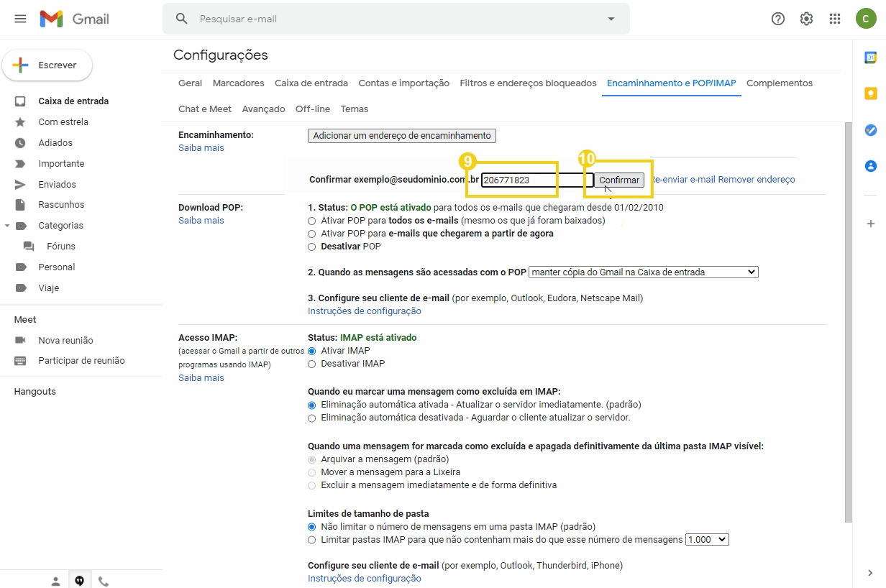Viewport: 886px width, 588px height.
Task: Open Google Calendar from the side panel
Action: (x=871, y=56)
